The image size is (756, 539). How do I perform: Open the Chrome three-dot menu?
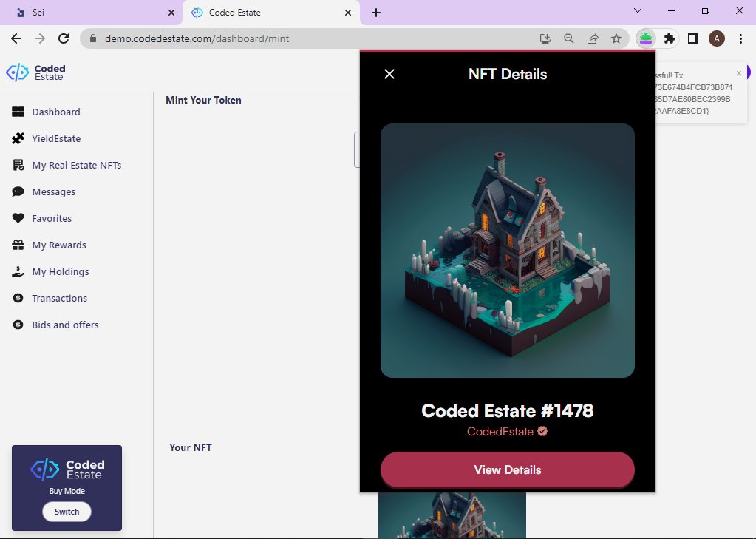point(740,38)
